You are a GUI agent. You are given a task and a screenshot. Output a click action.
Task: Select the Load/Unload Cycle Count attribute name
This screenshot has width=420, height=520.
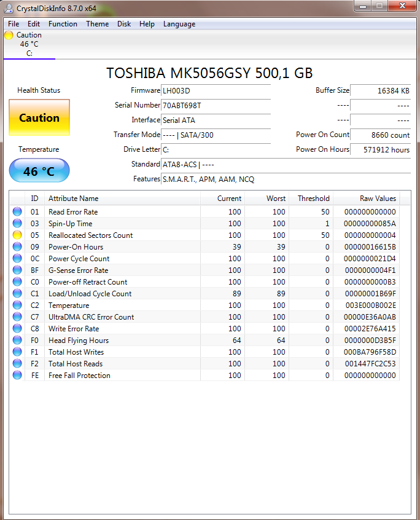90,293
